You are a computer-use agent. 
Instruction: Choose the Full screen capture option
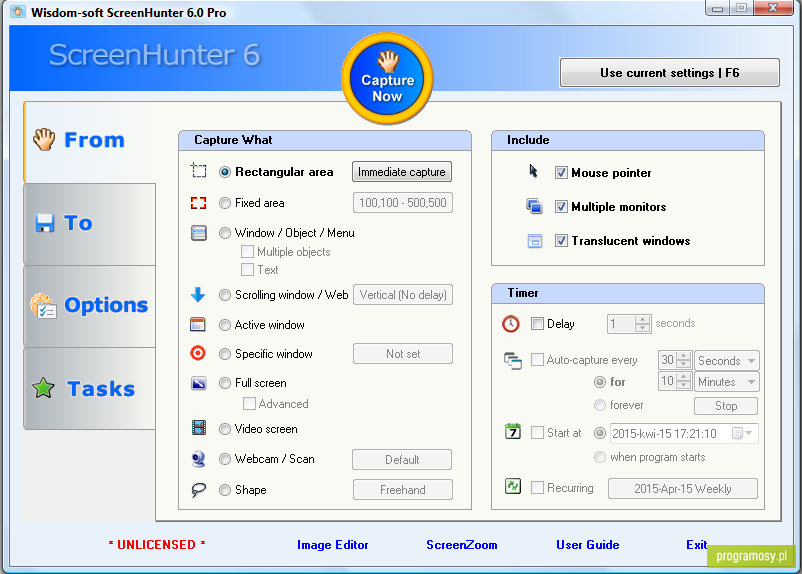pos(225,383)
